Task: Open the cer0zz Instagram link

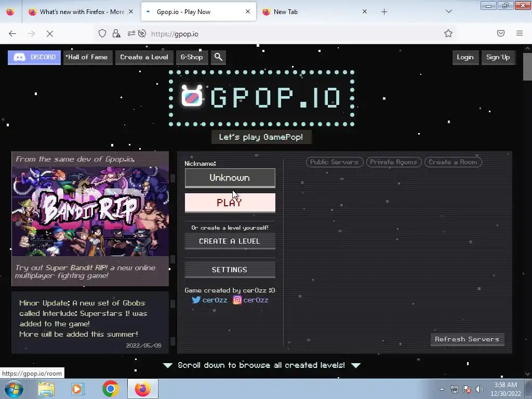Action: tap(251, 300)
